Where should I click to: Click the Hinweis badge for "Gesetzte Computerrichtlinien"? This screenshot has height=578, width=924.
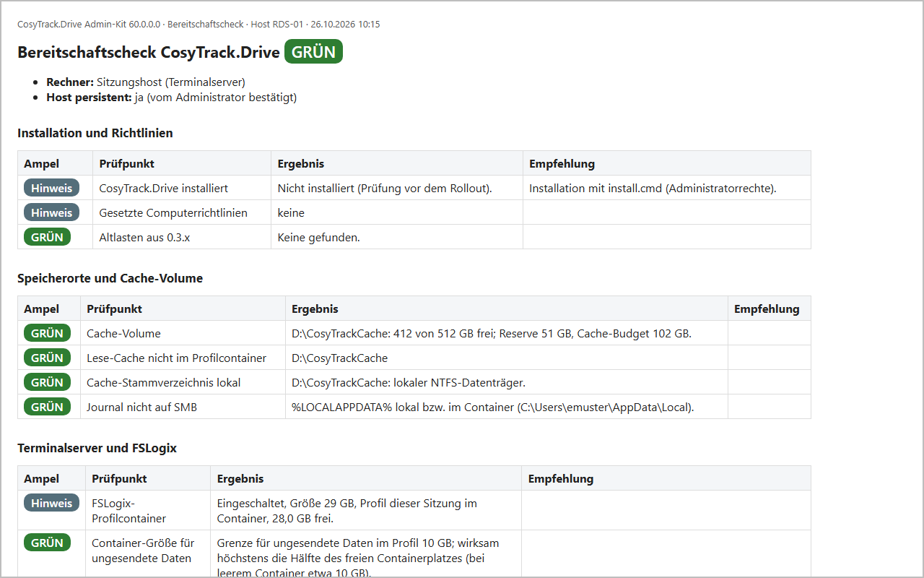click(x=51, y=212)
